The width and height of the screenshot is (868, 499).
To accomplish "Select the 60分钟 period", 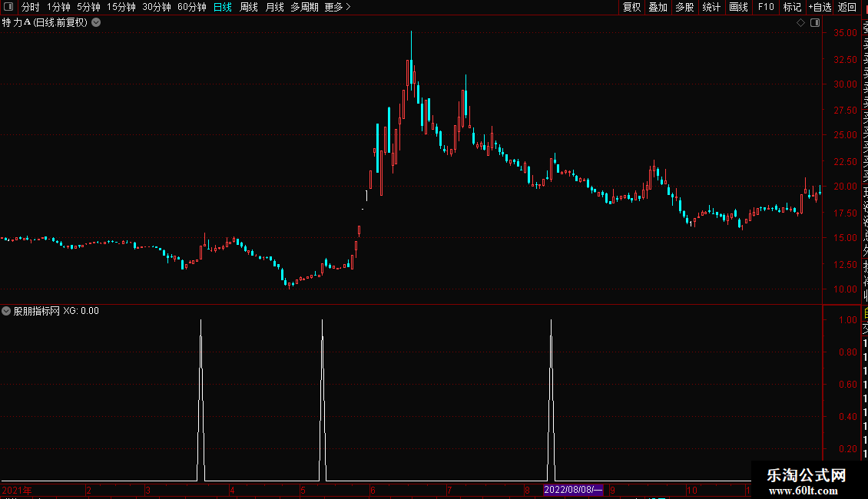I will [191, 7].
